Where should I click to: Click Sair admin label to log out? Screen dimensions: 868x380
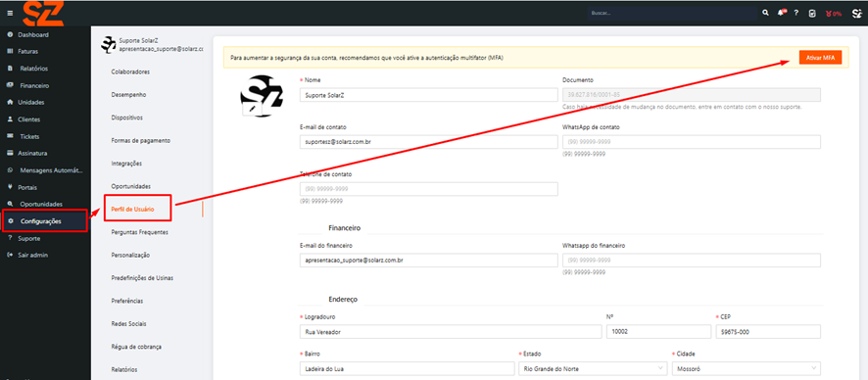pyautogui.click(x=32, y=255)
